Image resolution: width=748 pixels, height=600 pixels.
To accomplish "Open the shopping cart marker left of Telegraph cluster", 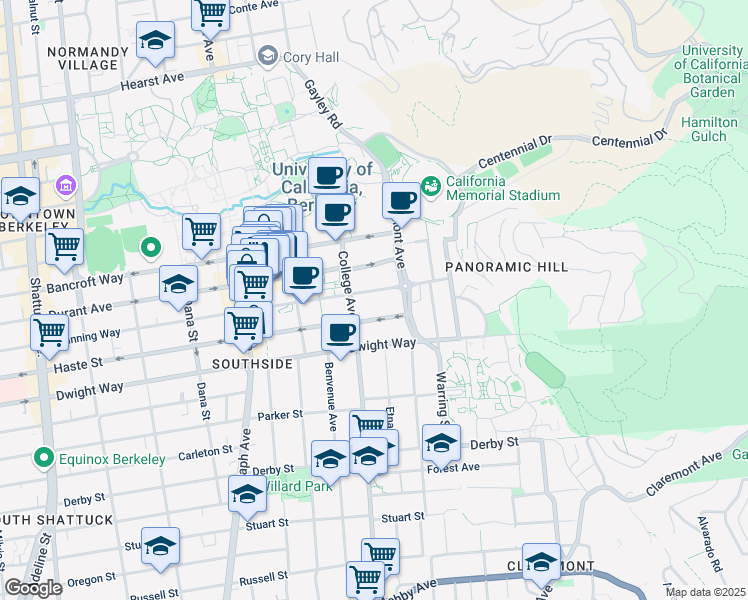I will 201,233.
